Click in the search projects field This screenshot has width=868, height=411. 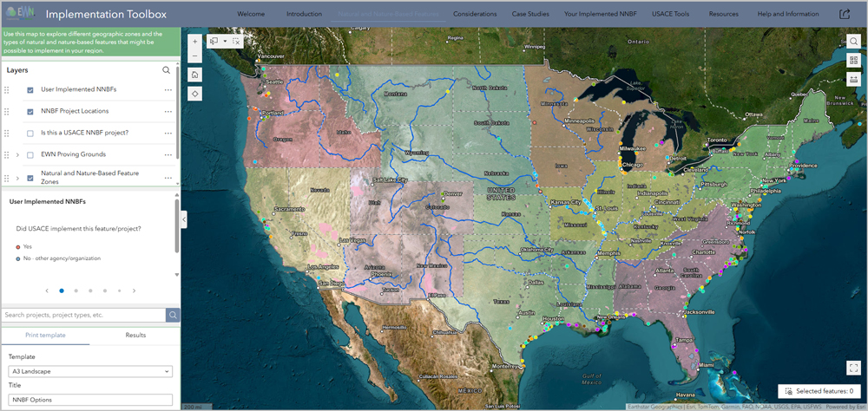coord(83,315)
